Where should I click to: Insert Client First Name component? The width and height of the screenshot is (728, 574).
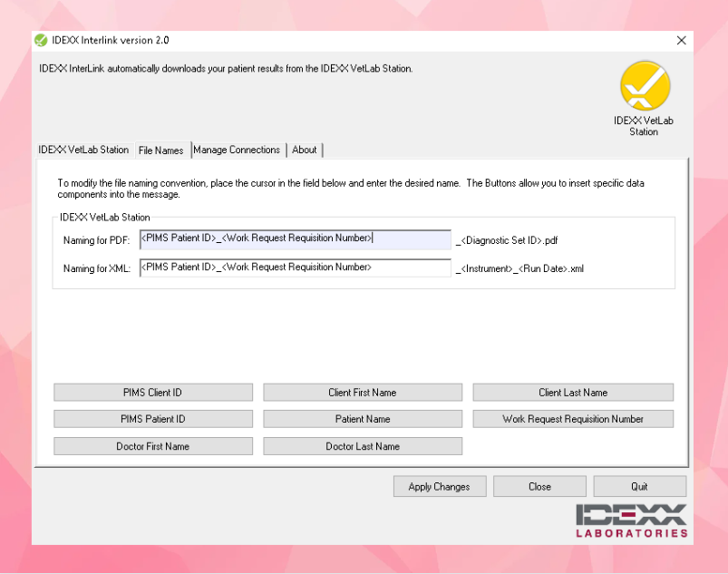[x=363, y=393]
